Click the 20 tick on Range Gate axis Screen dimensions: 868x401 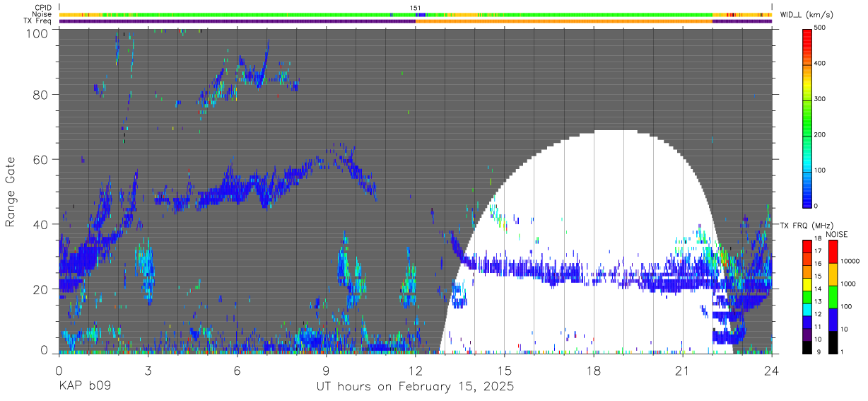pyautogui.click(x=40, y=289)
